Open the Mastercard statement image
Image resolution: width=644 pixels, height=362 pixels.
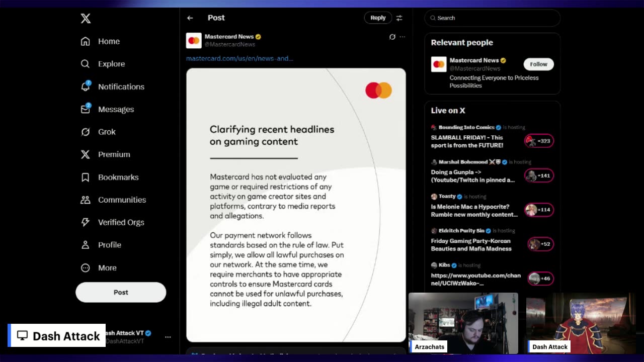(x=296, y=205)
